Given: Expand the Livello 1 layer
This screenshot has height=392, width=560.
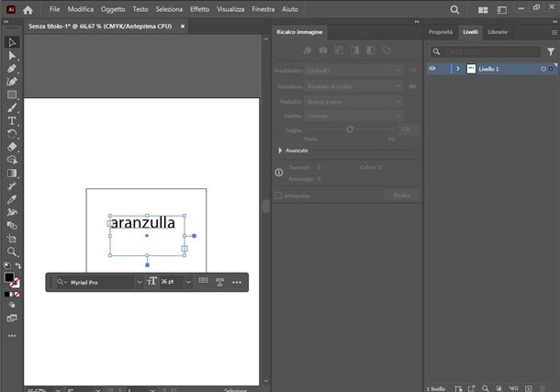Looking at the screenshot, I should [457, 69].
